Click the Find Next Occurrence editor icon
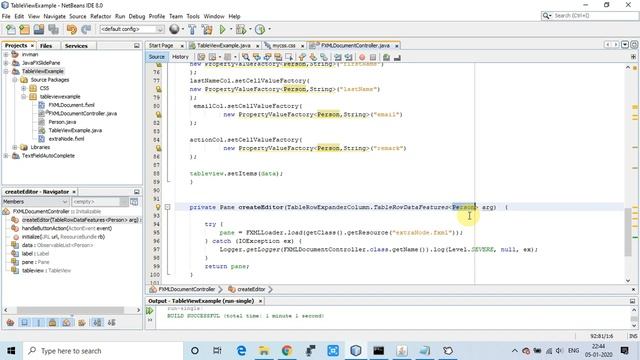This screenshot has height=360, width=640. tap(267, 57)
